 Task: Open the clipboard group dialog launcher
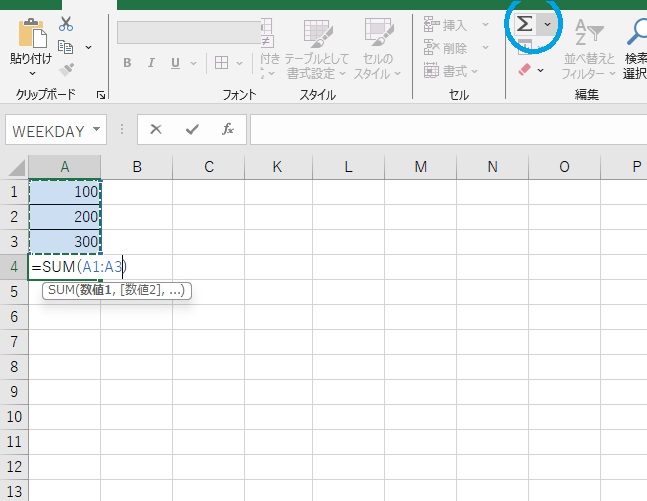[100, 95]
